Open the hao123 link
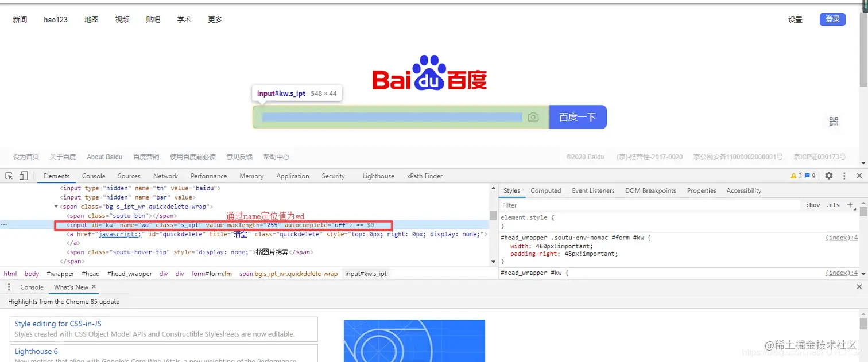This screenshot has width=868, height=362. coord(56,20)
